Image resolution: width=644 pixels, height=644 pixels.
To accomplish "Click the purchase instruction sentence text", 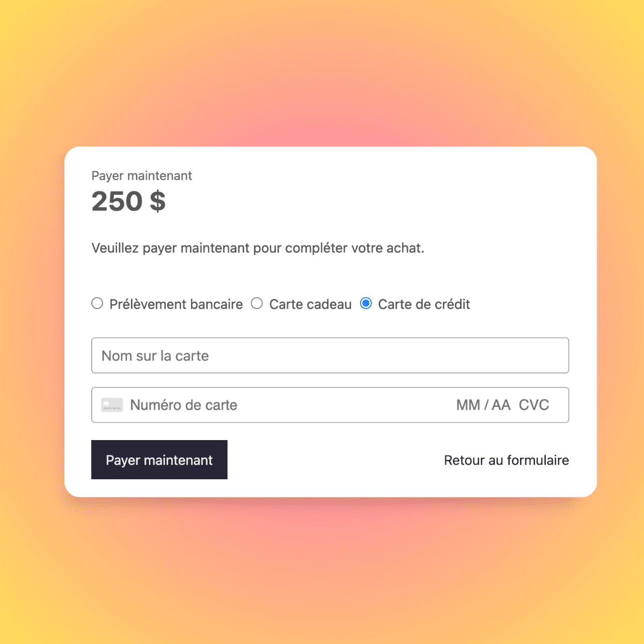I will click(258, 248).
